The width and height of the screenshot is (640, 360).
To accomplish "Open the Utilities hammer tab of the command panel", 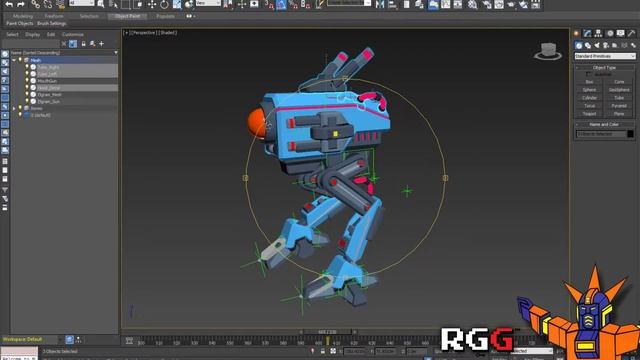I will (x=631, y=33).
